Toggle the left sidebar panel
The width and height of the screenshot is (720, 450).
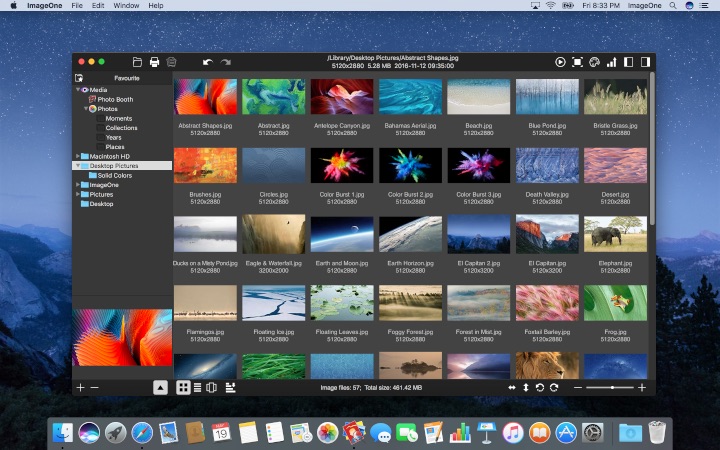tap(628, 62)
